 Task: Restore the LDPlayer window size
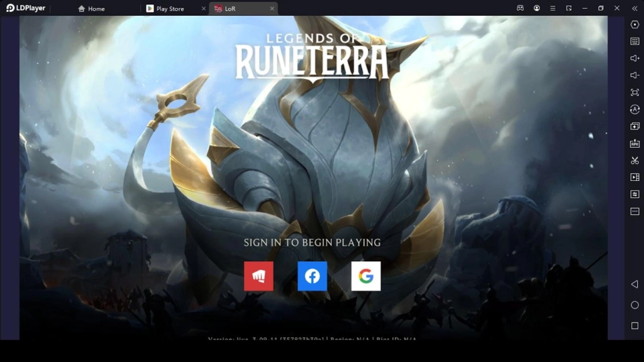coord(601,8)
